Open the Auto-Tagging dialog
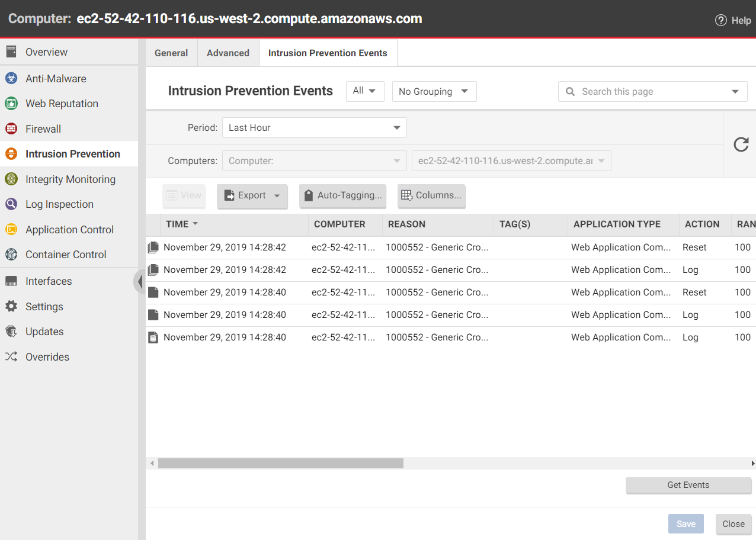 tap(343, 196)
